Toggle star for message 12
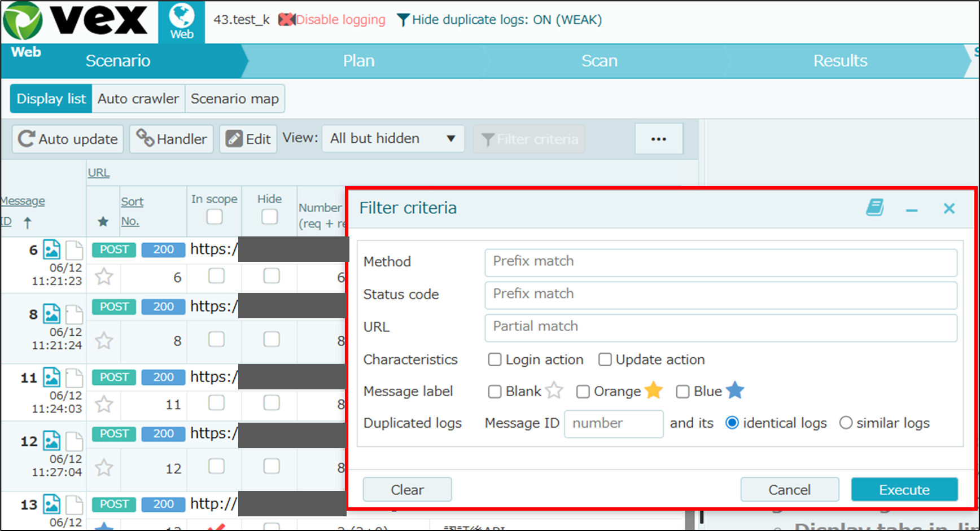The width and height of the screenshot is (980, 531). click(104, 467)
